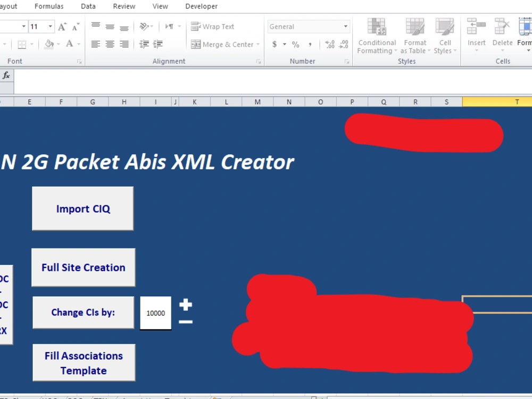Click Fill Associations Template button
The height and width of the screenshot is (399, 532).
84,363
